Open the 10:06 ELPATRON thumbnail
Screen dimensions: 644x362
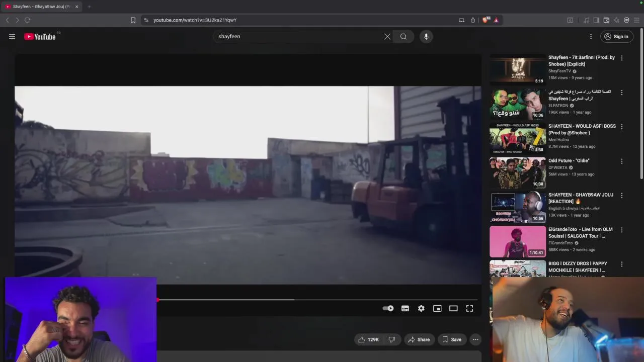518,104
